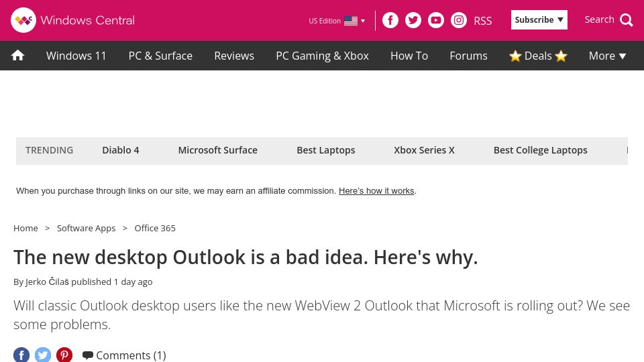Open trending topic Best College Laptops
The image size is (644, 362).
[x=540, y=150]
